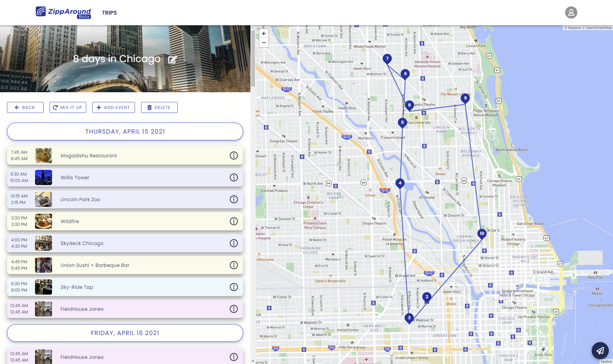Open options menu for Sky-Ride Tap
The width and height of the screenshot is (613, 364).
[234, 287]
